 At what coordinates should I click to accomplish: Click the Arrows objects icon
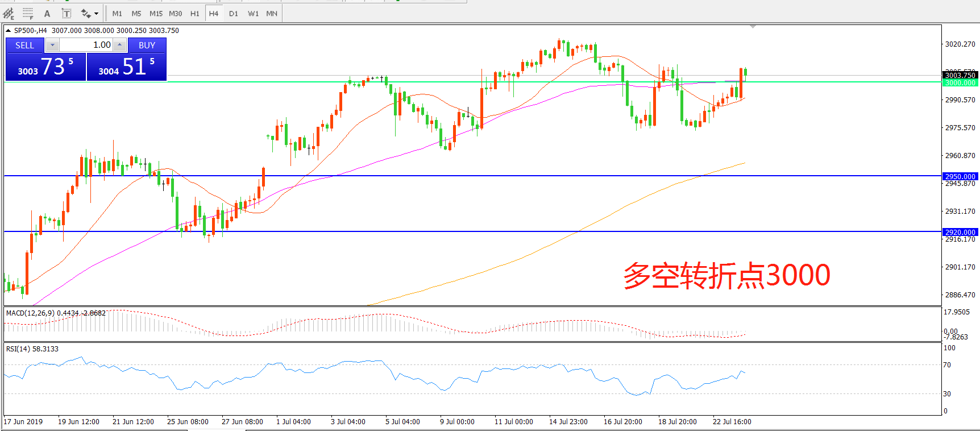pos(85,13)
